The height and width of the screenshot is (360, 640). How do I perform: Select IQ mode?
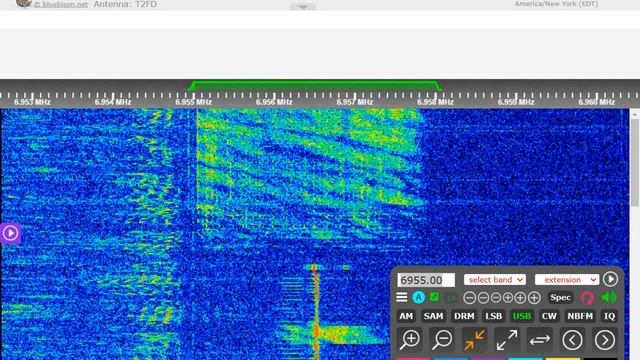609,316
